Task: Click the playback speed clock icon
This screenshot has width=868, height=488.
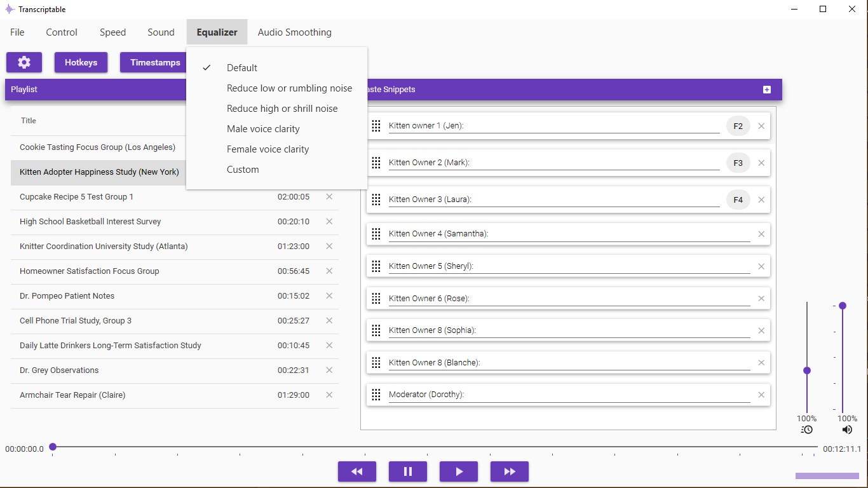Action: (807, 430)
